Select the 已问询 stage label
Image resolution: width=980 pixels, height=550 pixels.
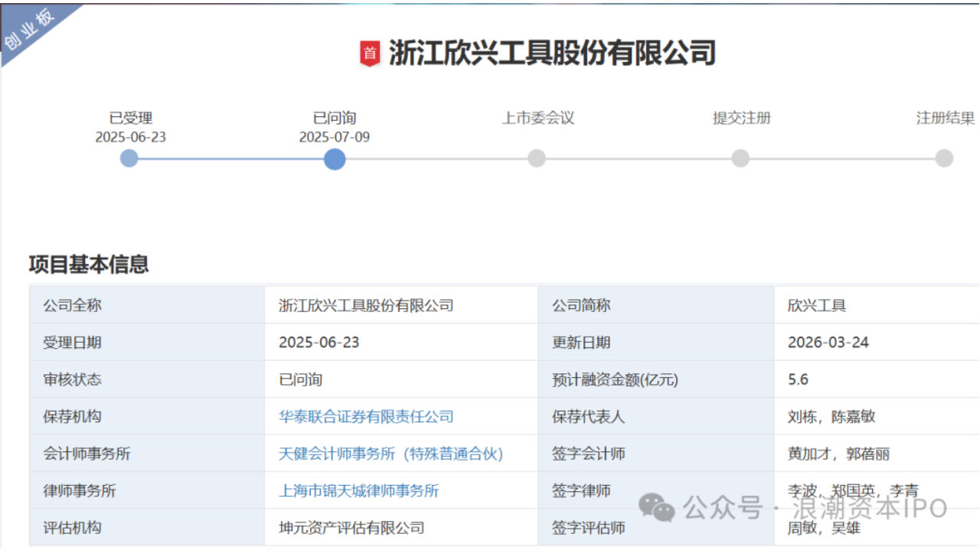click(335, 119)
